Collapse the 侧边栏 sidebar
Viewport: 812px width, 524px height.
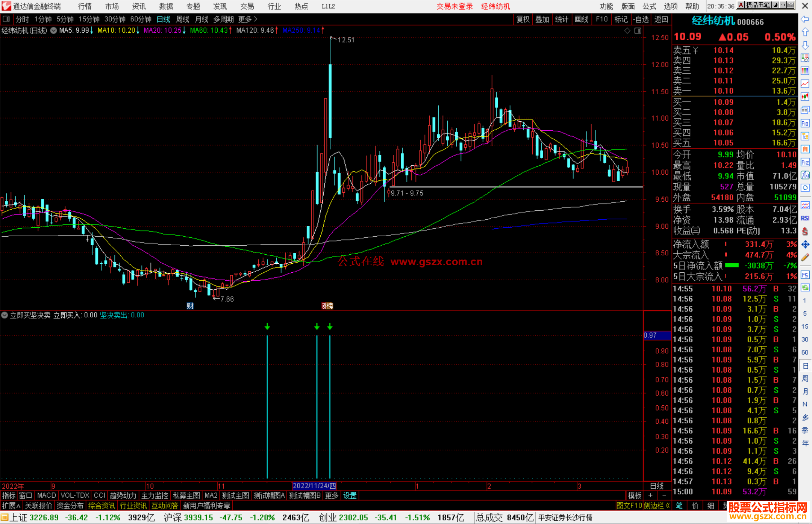click(657, 506)
